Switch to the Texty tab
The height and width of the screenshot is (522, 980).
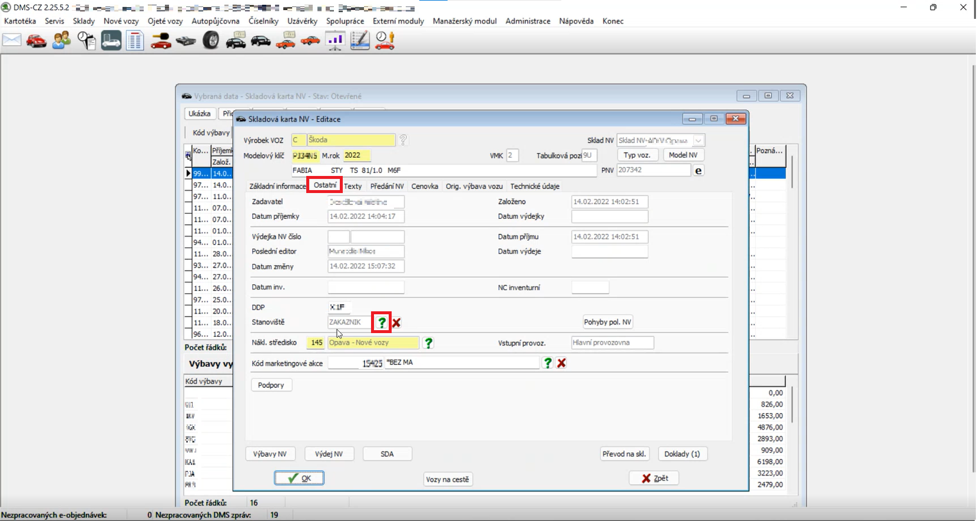click(x=353, y=187)
